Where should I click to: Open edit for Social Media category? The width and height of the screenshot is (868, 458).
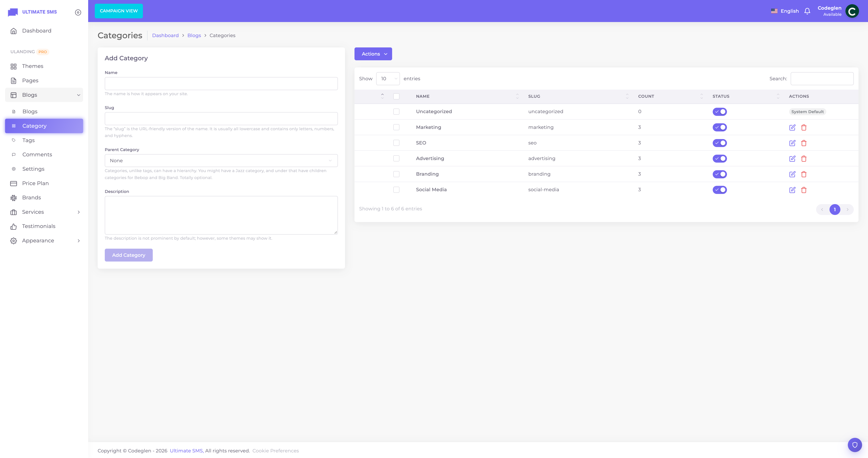click(x=792, y=190)
